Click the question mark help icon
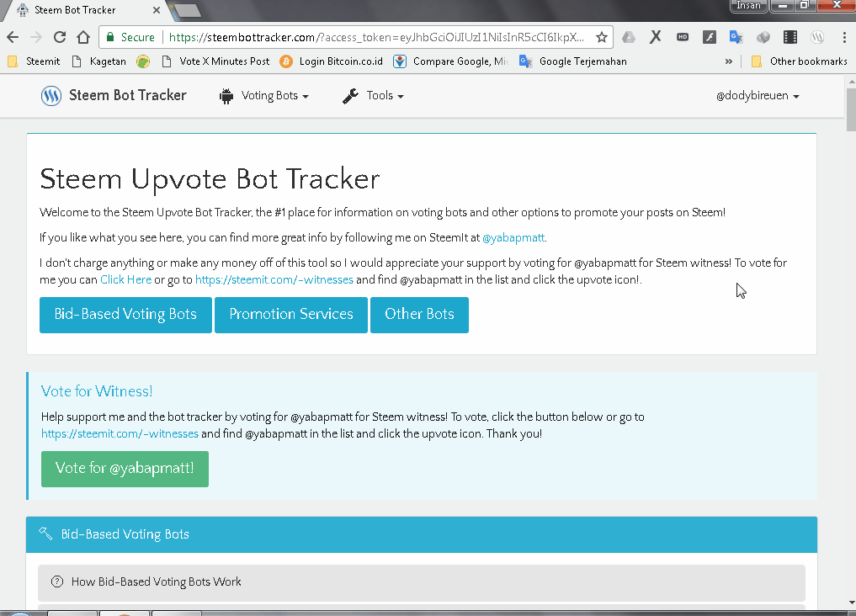This screenshot has height=616, width=856. tap(56, 581)
